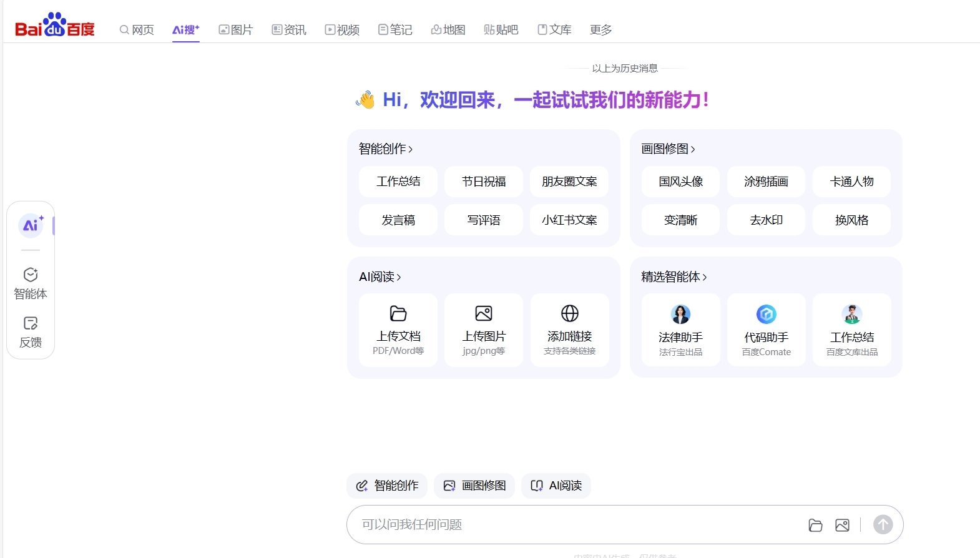Expand the AI阅读 section header
Viewport: 980px width, 558px height.
(380, 277)
